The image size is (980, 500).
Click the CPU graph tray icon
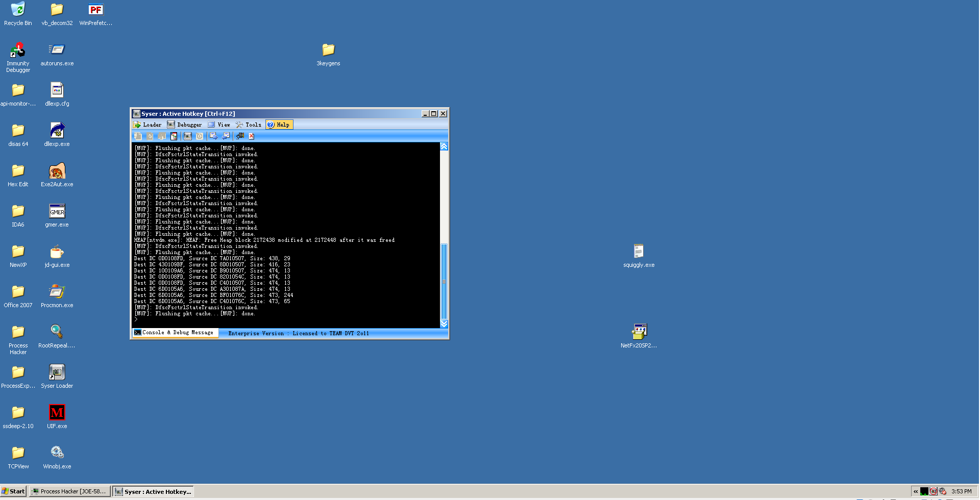(924, 491)
